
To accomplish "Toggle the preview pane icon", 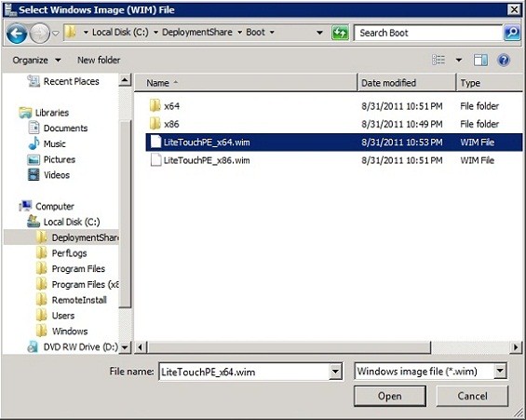I will coord(480,61).
